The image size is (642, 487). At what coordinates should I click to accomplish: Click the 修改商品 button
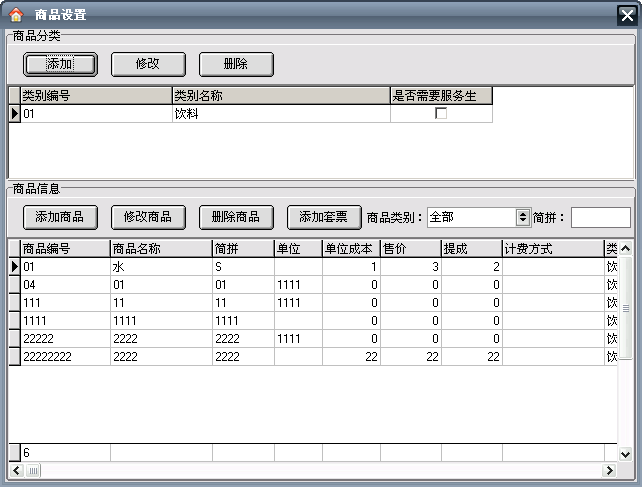148,217
